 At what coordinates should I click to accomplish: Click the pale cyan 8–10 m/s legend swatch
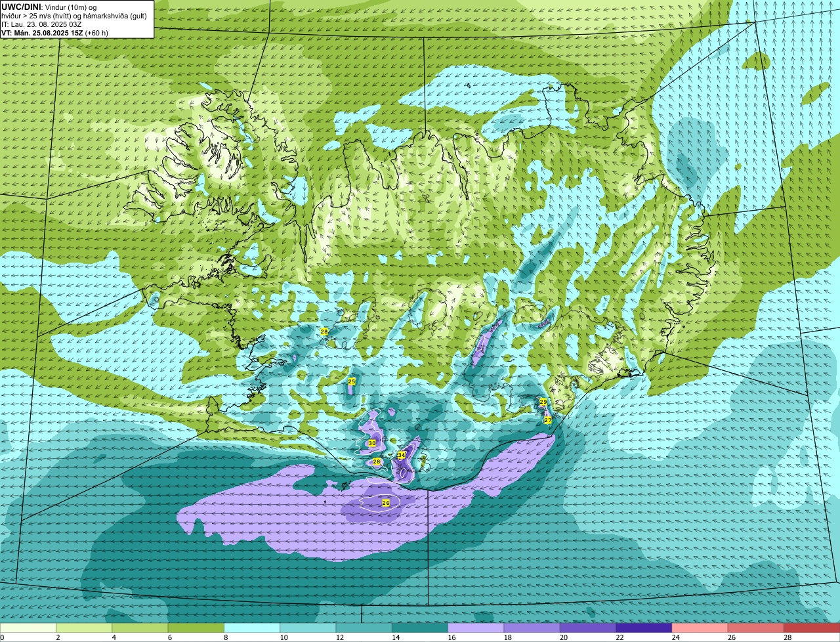252,628
